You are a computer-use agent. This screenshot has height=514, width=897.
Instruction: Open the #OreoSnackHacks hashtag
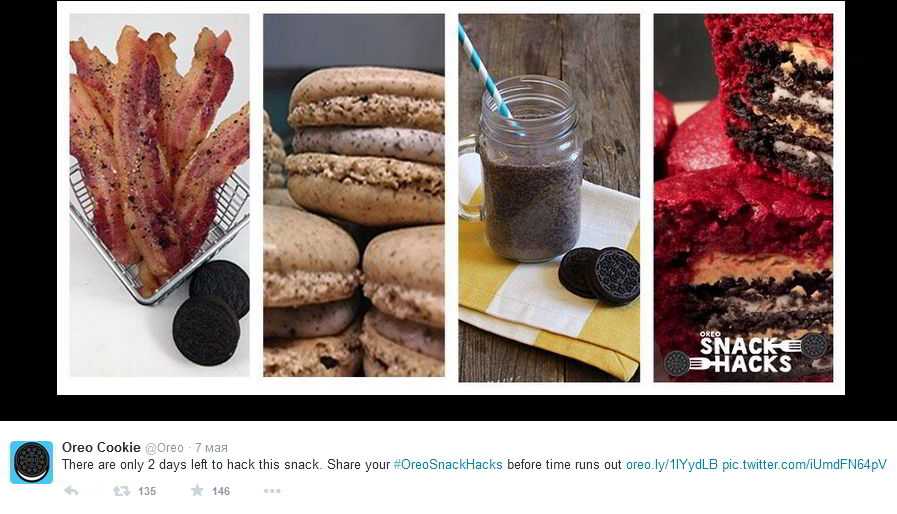click(x=448, y=465)
